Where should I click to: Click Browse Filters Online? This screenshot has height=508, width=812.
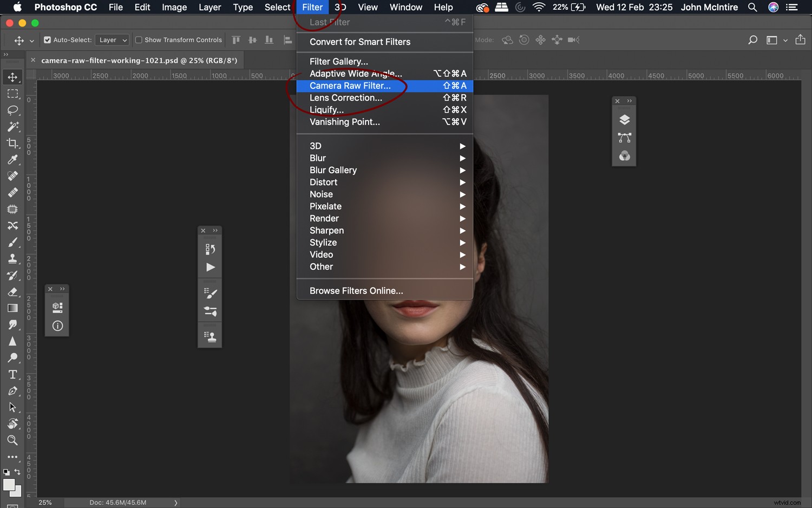point(356,290)
